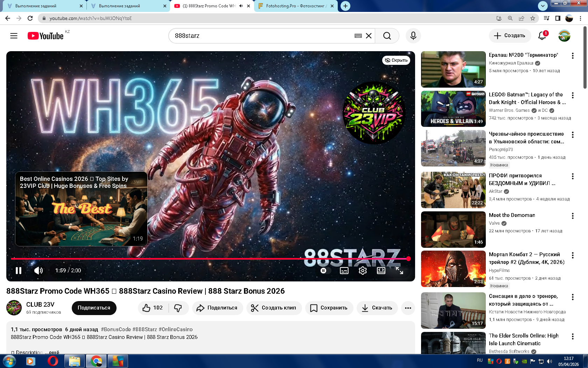Click the red video progress bar

210,259
